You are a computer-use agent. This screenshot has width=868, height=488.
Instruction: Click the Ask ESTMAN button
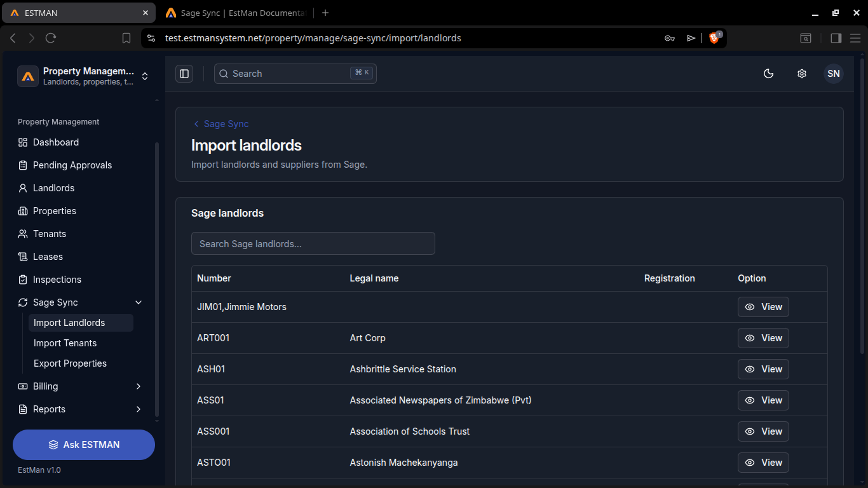tap(84, 445)
